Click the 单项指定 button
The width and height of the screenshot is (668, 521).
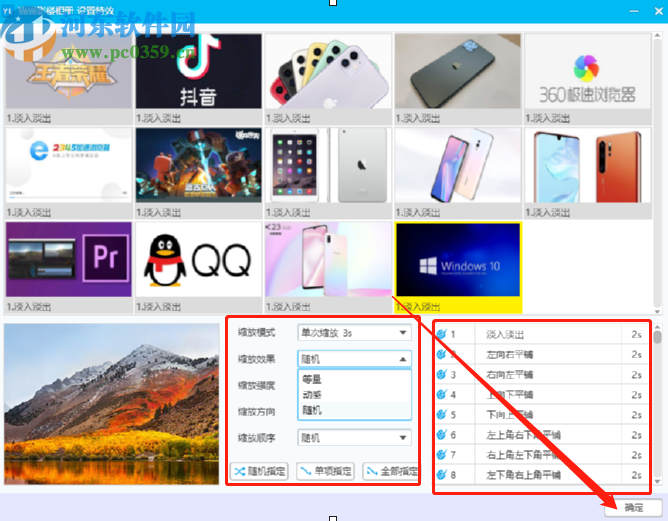325,471
